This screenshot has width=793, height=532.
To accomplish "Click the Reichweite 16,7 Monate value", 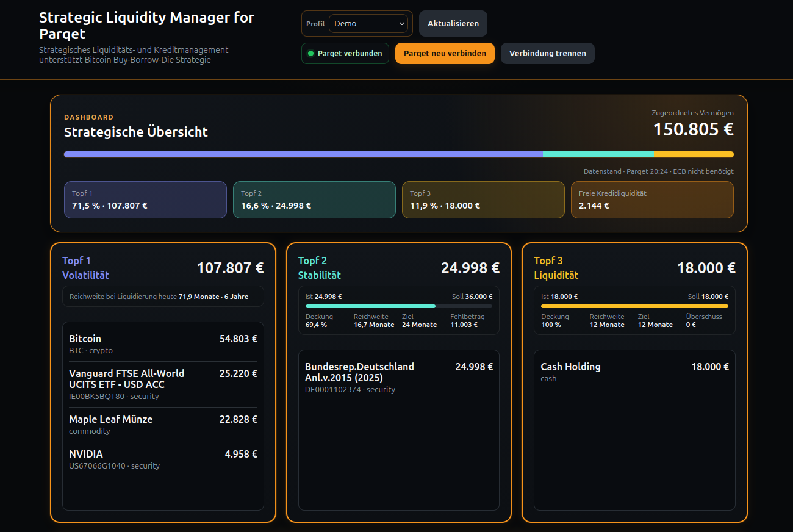I will tap(374, 325).
